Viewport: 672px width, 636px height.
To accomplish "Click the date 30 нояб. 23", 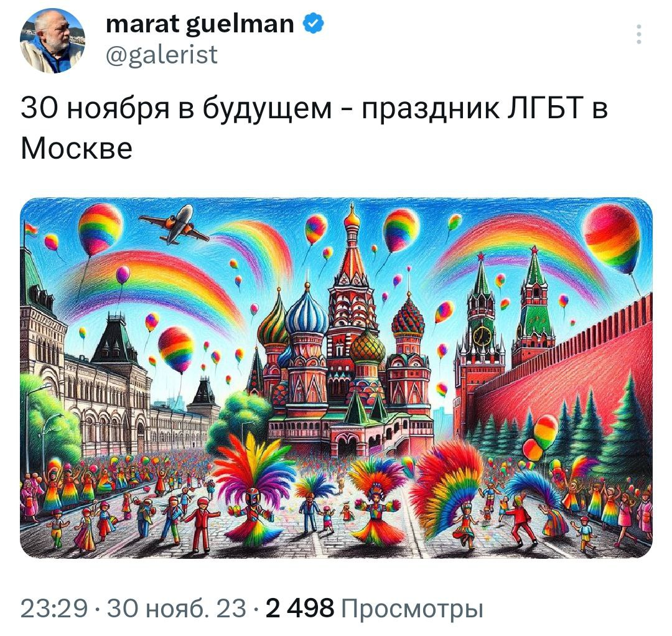I will pos(177,607).
